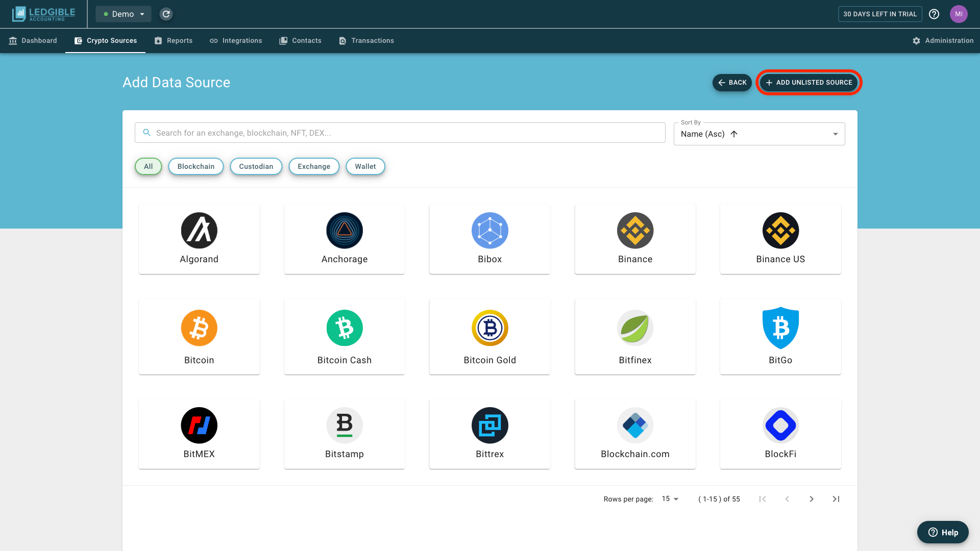Viewport: 980px width, 551px height.
Task: Click the Anchorage card label
Action: (x=345, y=259)
